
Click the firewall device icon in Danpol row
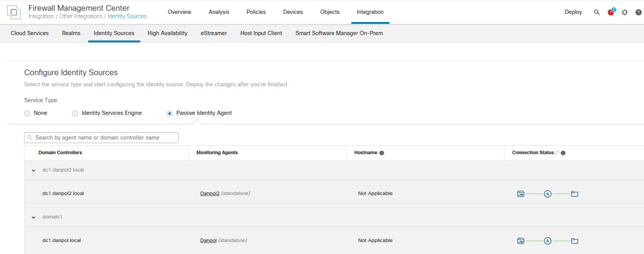click(521, 241)
